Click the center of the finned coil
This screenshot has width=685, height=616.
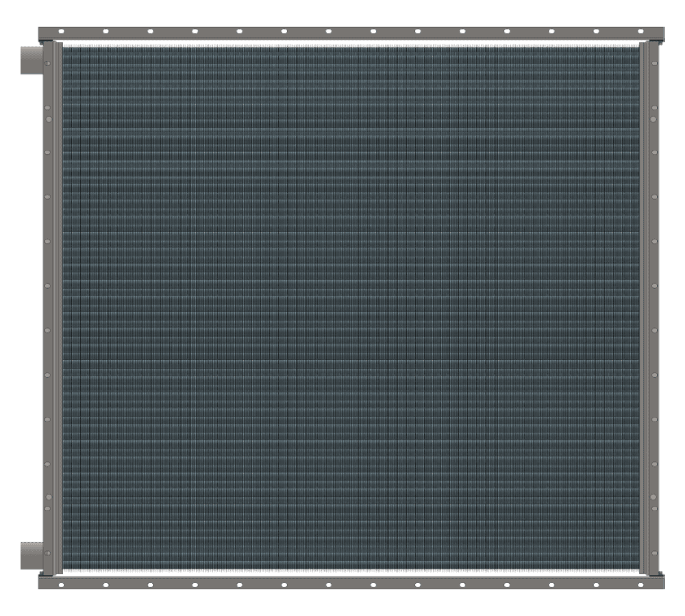tap(351, 308)
